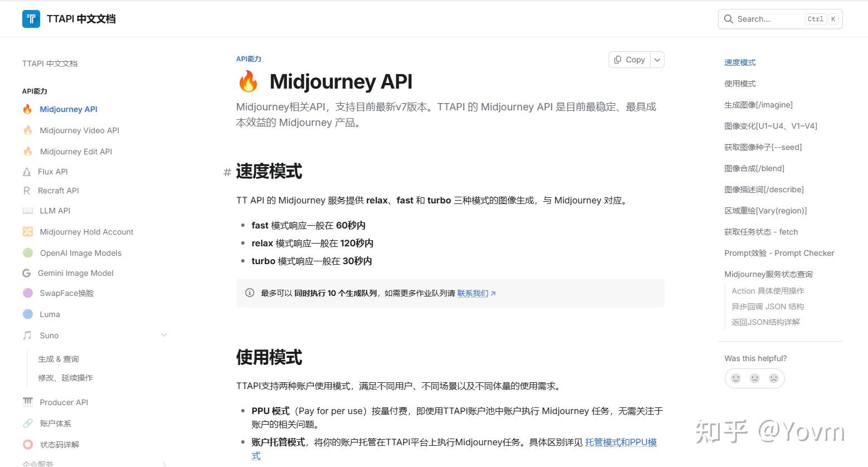Open the Midjourney Edit API page

[75, 151]
